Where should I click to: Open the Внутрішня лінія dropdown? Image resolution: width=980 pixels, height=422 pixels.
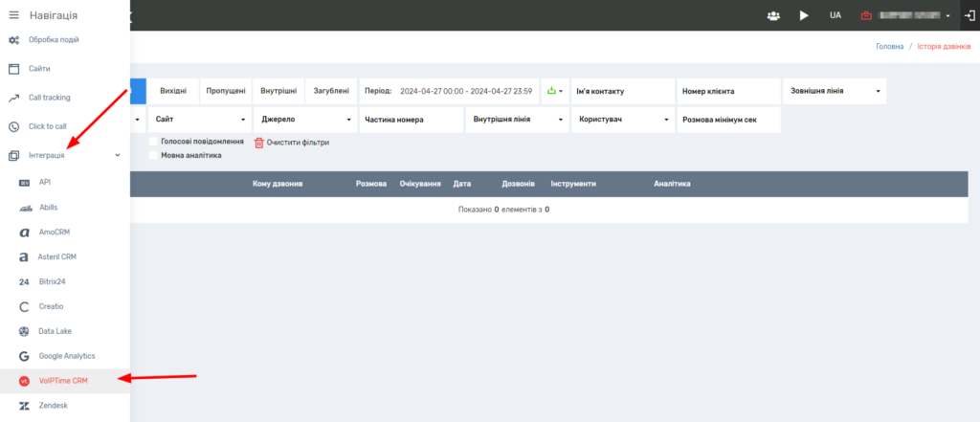point(516,120)
